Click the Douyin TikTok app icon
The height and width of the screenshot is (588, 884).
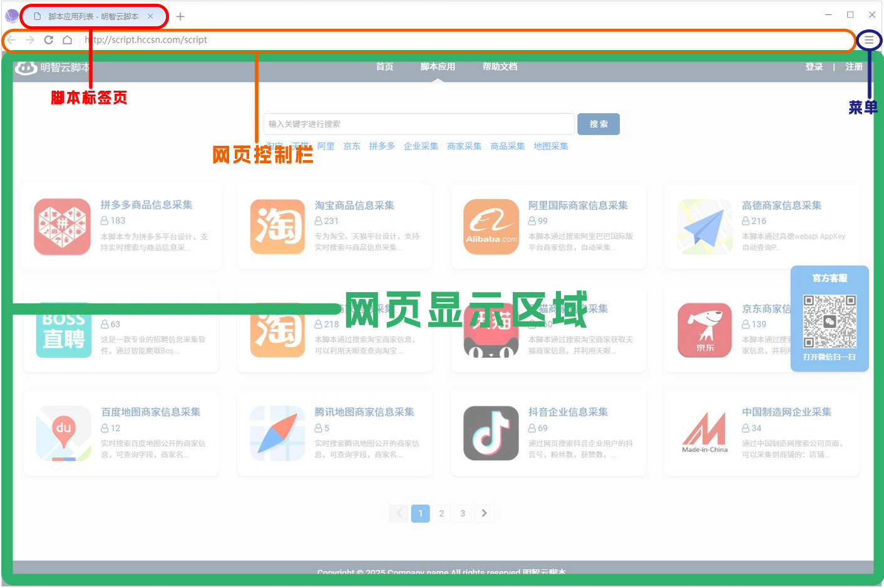(491, 433)
